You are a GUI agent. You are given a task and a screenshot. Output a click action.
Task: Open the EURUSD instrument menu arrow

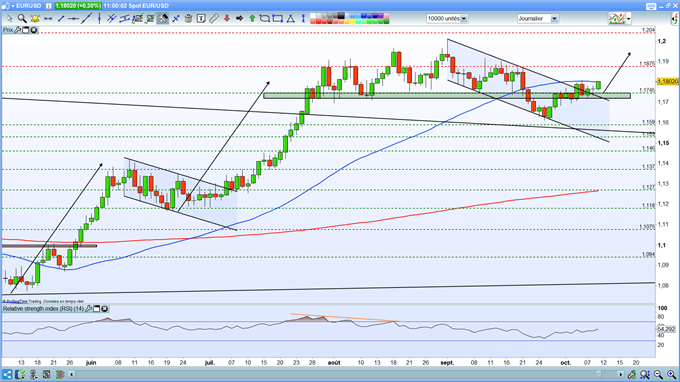tap(13, 6)
